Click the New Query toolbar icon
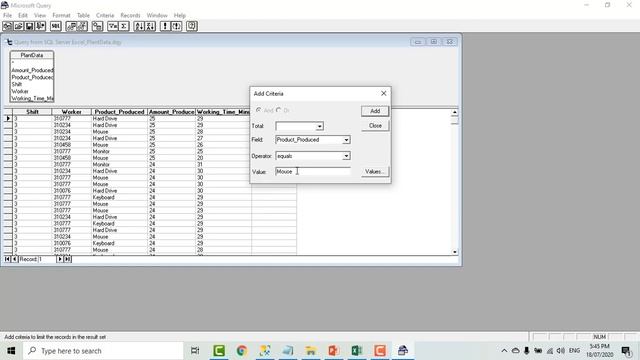640x360 pixels. click(x=7, y=26)
